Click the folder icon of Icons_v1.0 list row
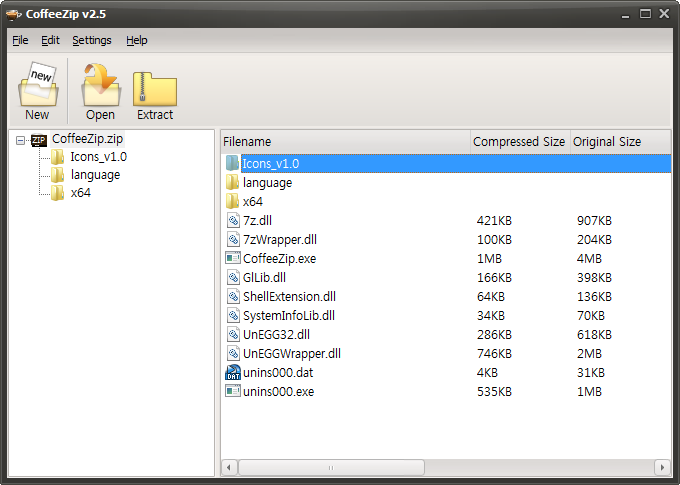This screenshot has width=680, height=485. [232, 164]
